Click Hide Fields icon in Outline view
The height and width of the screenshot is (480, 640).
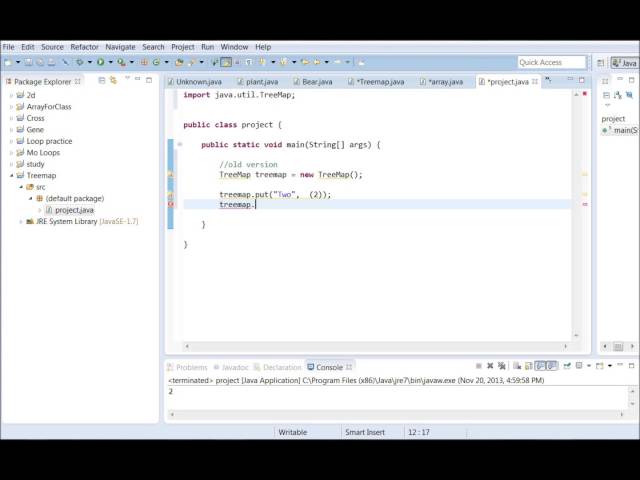(x=629, y=95)
